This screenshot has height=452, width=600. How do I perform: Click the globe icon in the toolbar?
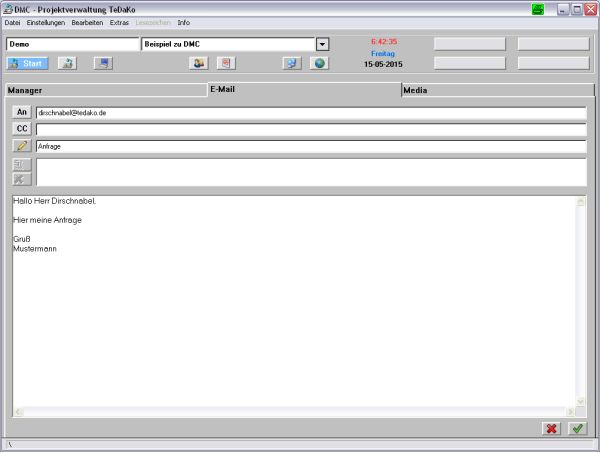[320, 63]
